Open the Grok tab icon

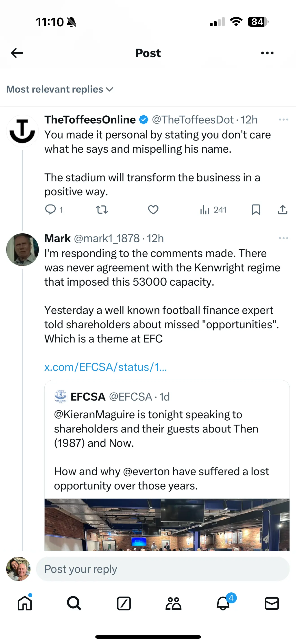(x=124, y=604)
